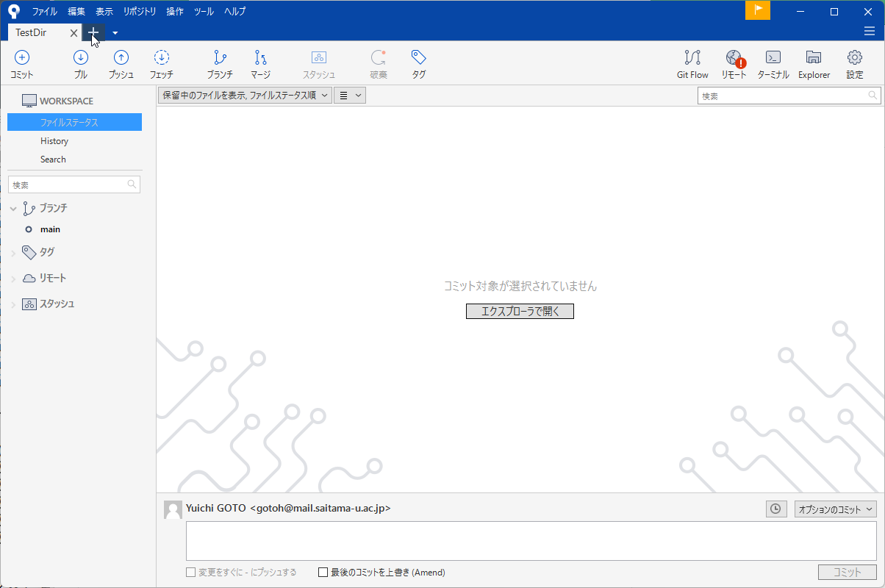Toggle 変更をすぐに - にプッシュする checkbox

[x=190, y=573]
